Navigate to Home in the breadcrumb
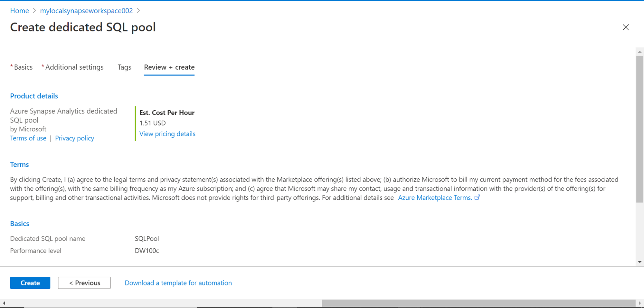The height and width of the screenshot is (308, 644). coord(19,11)
